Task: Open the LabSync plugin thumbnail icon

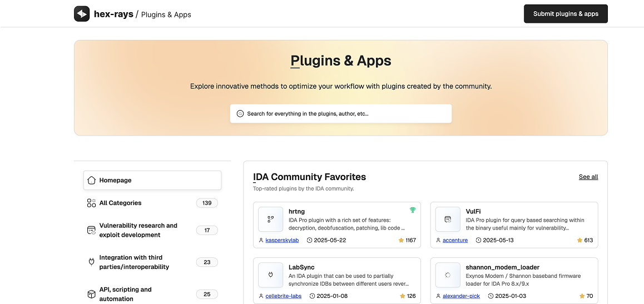Action: coord(271,275)
